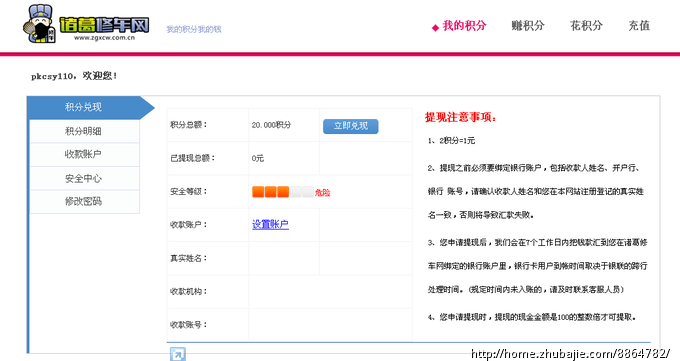The image size is (680, 361).
Task: Open the 赚积分 menu item
Action: (x=528, y=26)
